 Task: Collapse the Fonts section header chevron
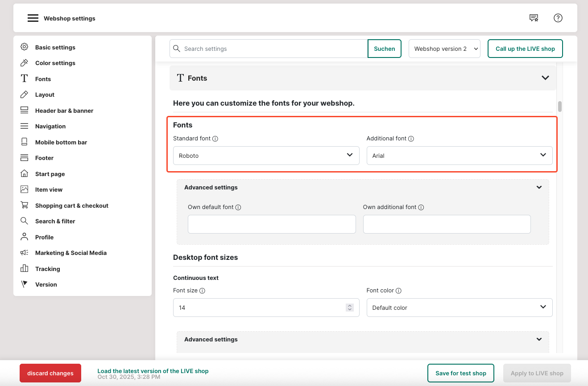pyautogui.click(x=545, y=78)
